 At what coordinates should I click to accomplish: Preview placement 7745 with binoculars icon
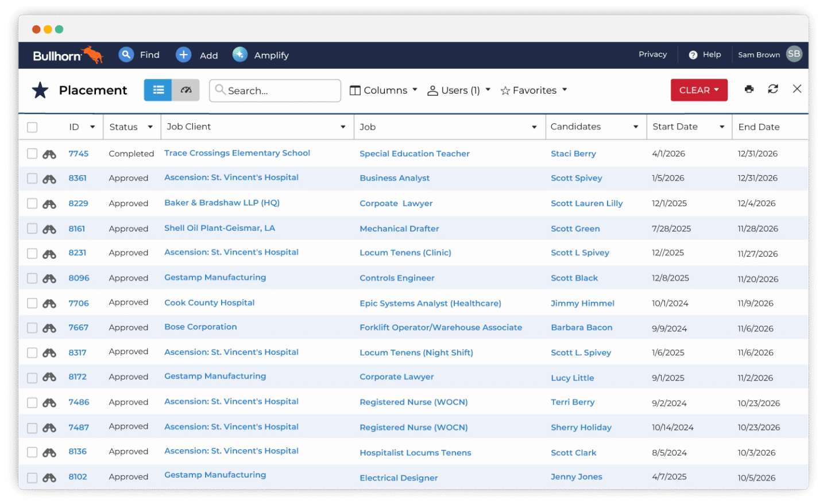click(x=49, y=154)
